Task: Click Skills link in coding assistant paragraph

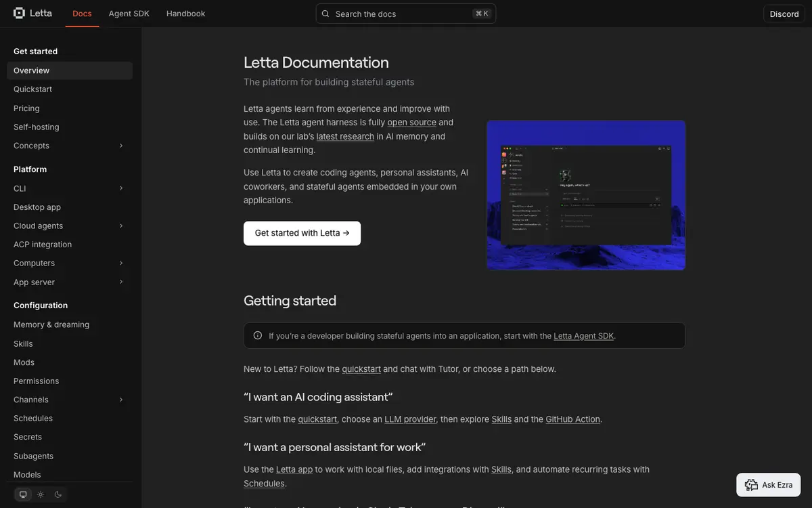Action: pyautogui.click(x=501, y=419)
